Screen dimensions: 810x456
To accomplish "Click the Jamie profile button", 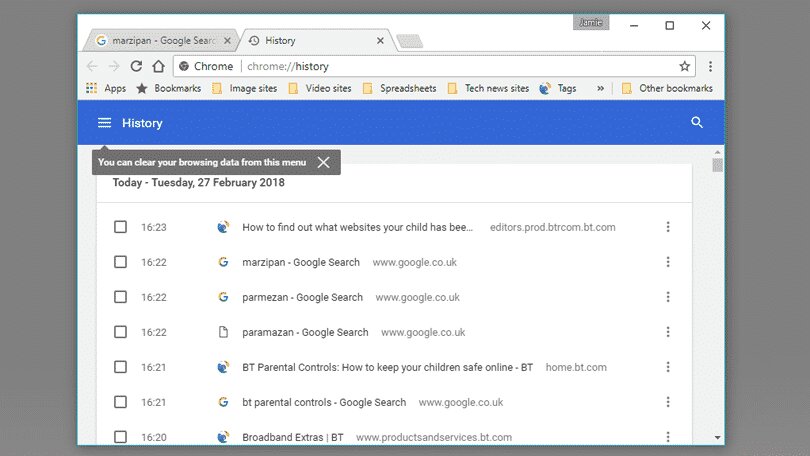I will pyautogui.click(x=590, y=22).
